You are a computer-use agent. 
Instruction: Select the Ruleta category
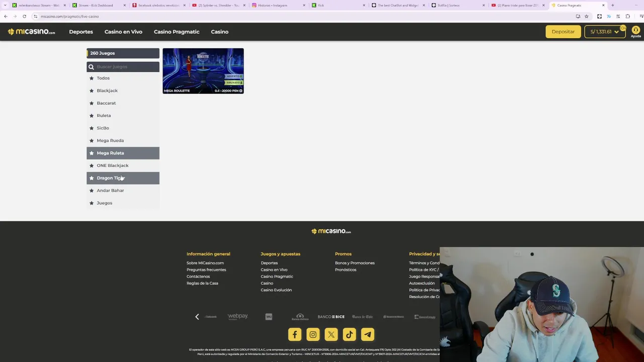tap(123, 116)
